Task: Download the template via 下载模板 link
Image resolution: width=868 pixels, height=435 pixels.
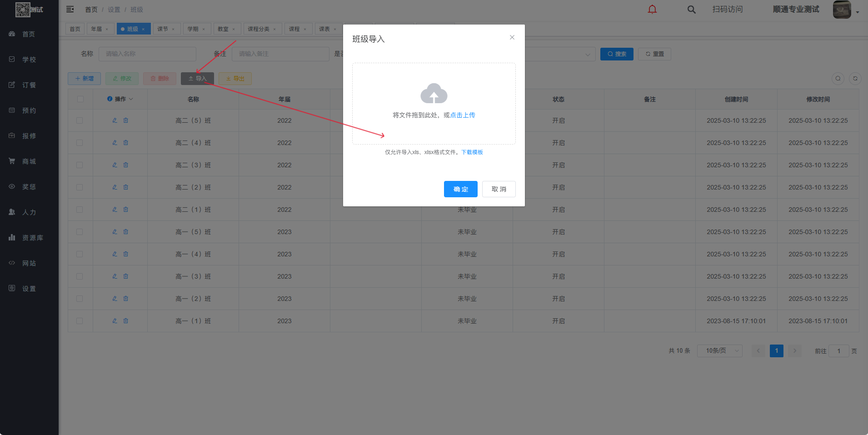Action: tap(472, 152)
